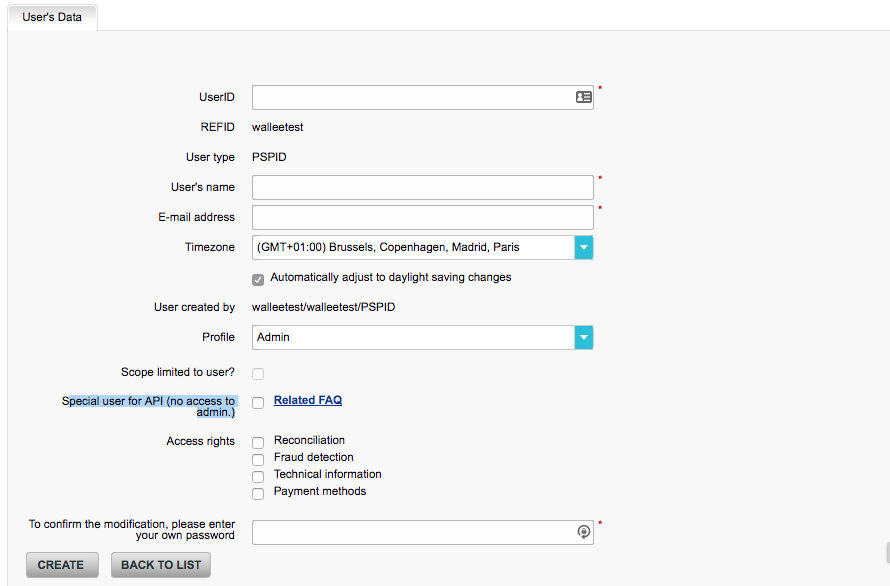Click the key icon in password field

point(584,532)
